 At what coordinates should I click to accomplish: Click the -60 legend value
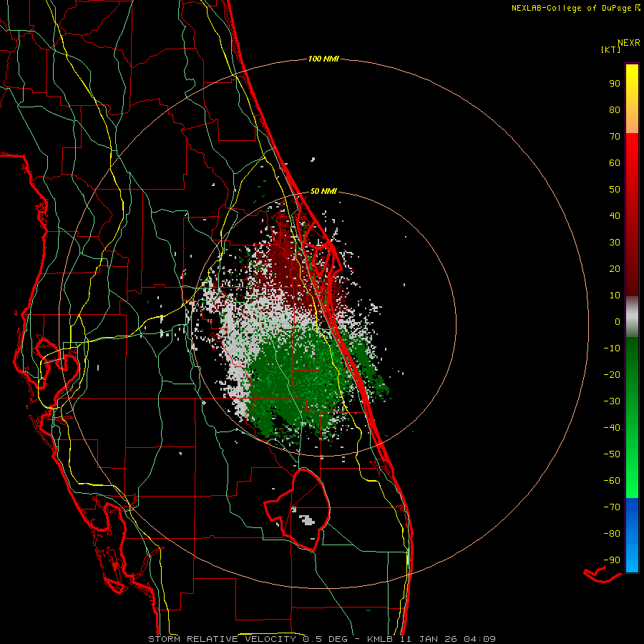(612, 481)
